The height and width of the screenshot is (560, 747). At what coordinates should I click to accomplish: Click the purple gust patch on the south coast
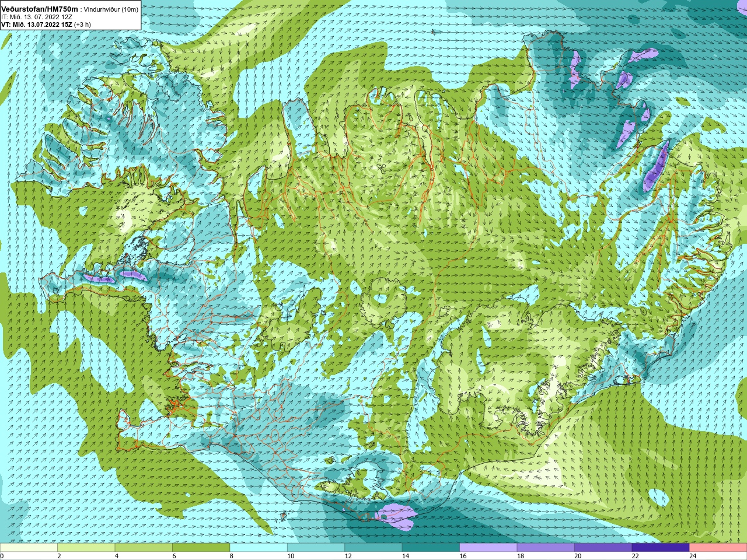(396, 516)
